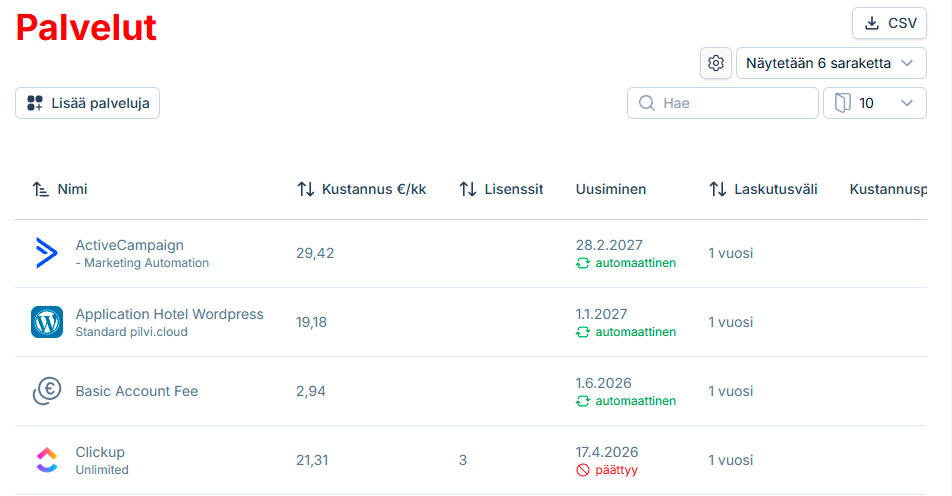The width and height of the screenshot is (952, 496).
Task: Click the Uusiminen column header
Action: [610, 189]
